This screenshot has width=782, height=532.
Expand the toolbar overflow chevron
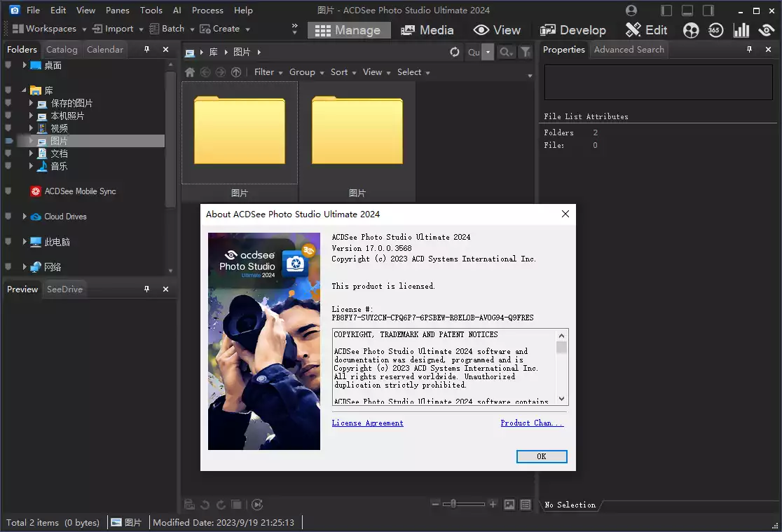coord(294,29)
